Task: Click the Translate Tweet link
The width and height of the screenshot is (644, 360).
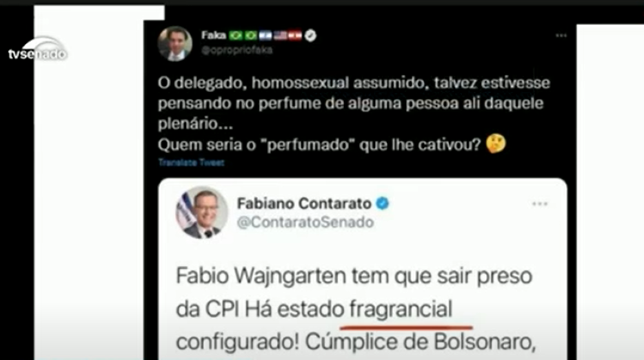Action: pos(192,163)
